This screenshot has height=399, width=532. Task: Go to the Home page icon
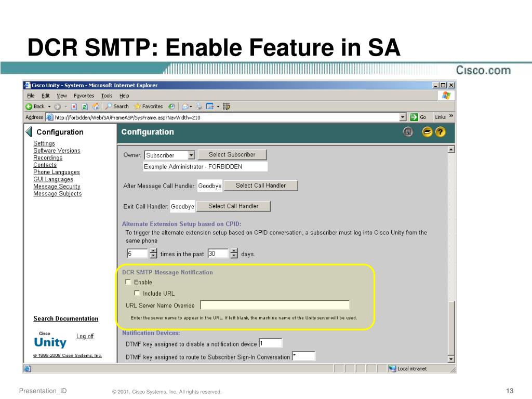(96, 107)
